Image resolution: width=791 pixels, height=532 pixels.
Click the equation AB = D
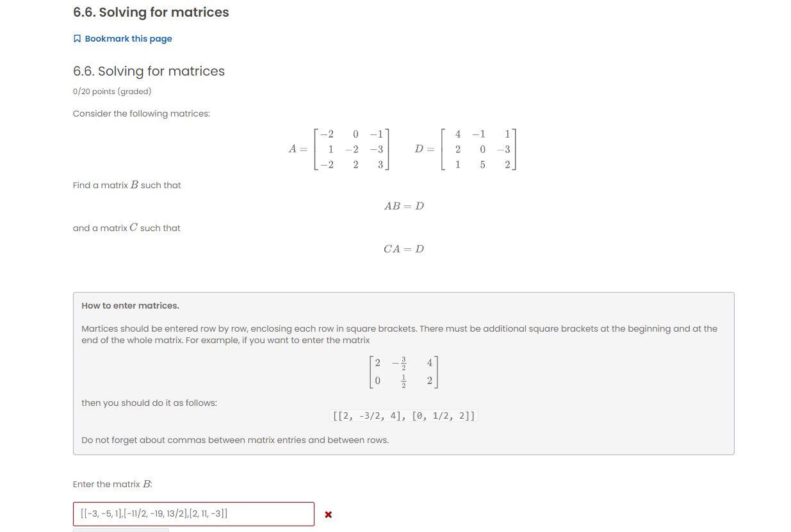pos(404,206)
